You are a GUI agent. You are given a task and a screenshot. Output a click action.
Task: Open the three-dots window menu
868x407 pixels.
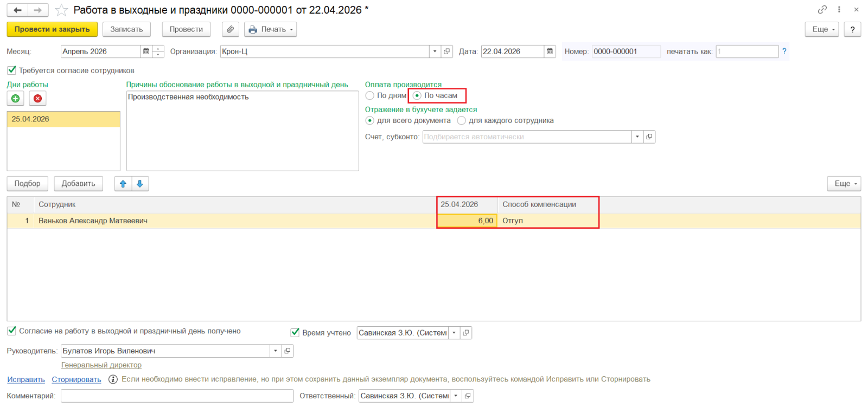point(839,10)
